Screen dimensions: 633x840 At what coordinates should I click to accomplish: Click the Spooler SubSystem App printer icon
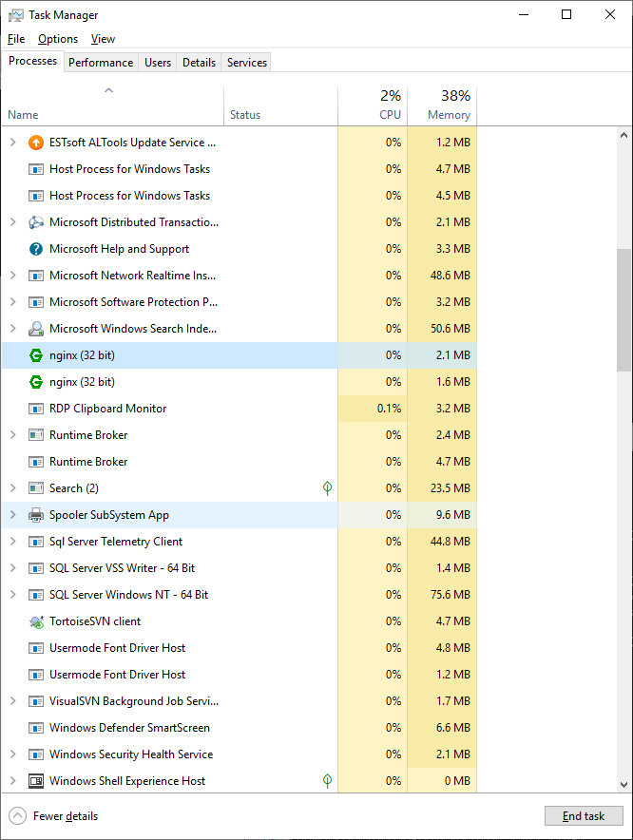click(x=36, y=515)
